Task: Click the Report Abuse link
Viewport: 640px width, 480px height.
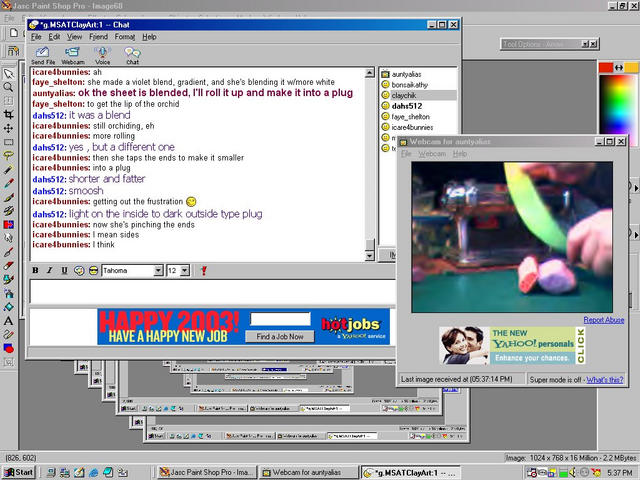Action: click(x=603, y=320)
